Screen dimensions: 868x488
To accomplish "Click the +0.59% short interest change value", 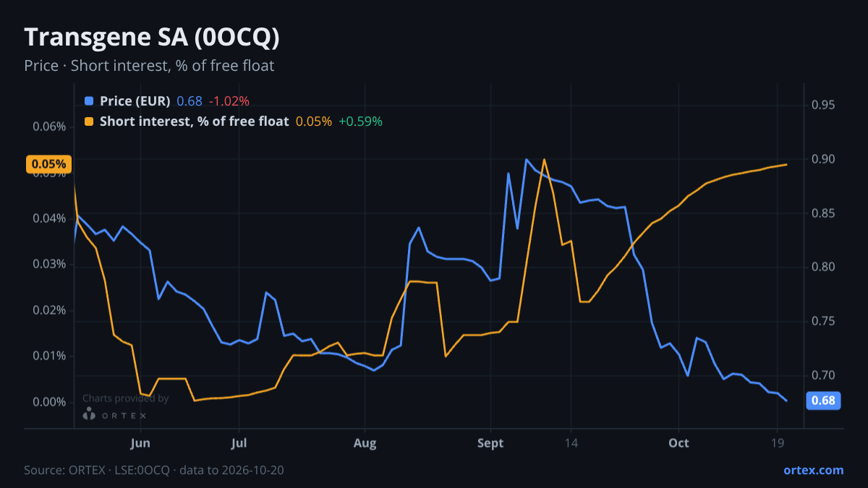I will tap(360, 121).
